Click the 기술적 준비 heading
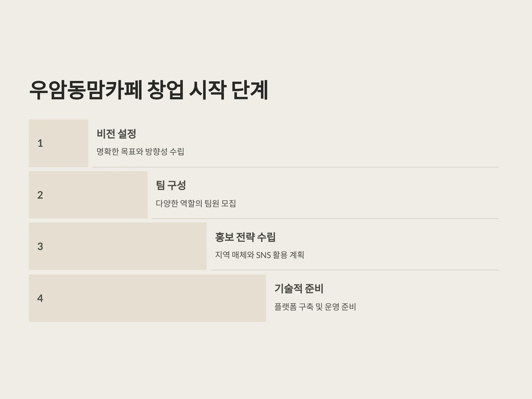Image resolution: width=532 pixels, height=399 pixels. pyautogui.click(x=299, y=288)
